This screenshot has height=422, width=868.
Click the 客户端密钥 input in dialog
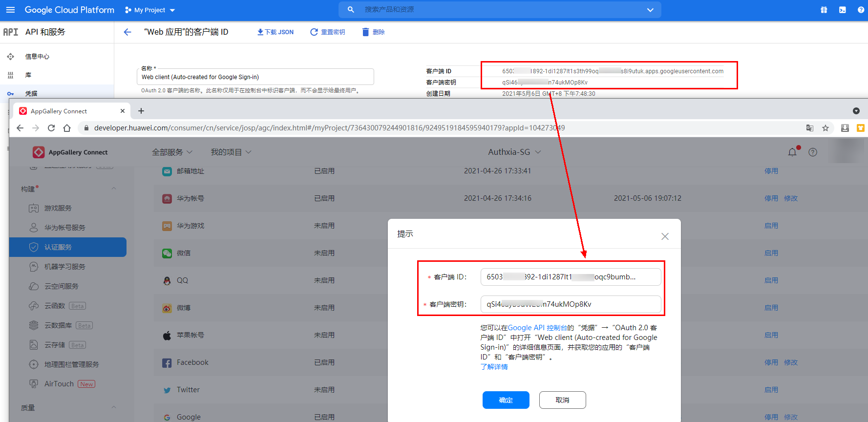click(x=571, y=304)
